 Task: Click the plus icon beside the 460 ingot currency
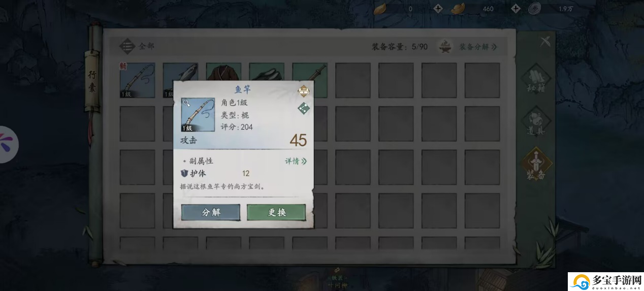516,8
